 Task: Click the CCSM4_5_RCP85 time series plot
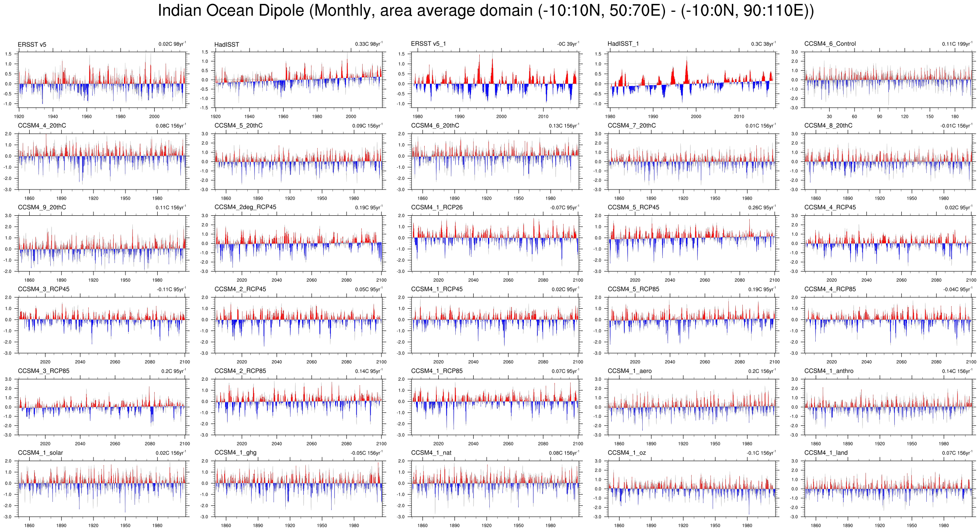pyautogui.click(x=692, y=325)
